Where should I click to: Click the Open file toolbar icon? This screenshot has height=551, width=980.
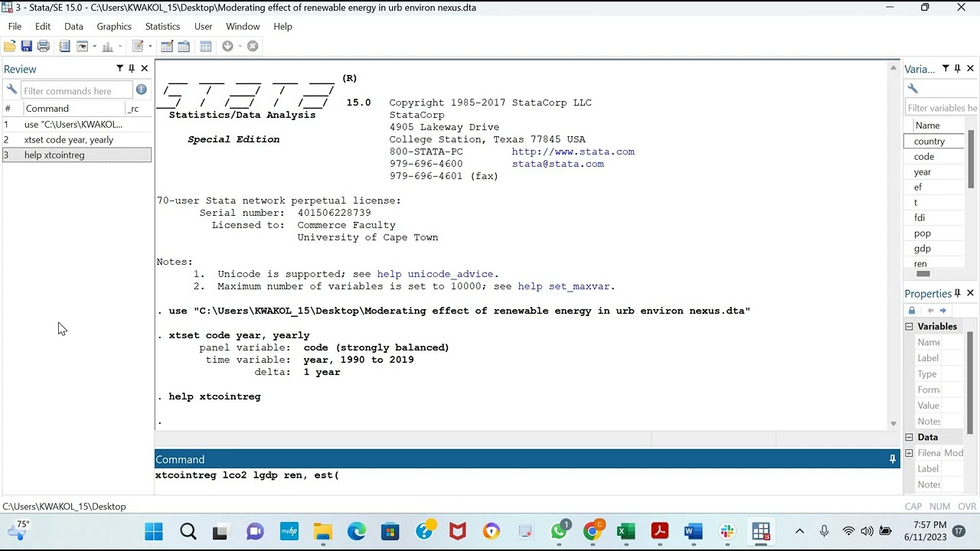[10, 47]
